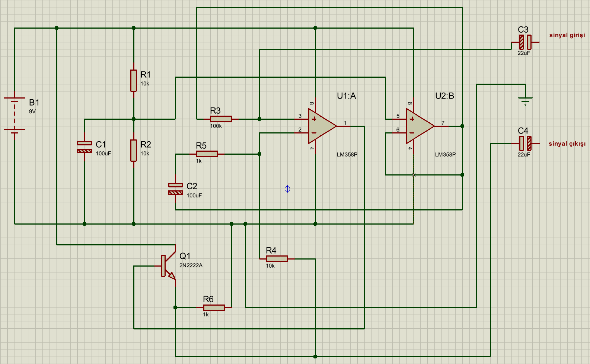The height and width of the screenshot is (364, 590).
Task: Click resistor R3 100k body
Action: tap(221, 119)
